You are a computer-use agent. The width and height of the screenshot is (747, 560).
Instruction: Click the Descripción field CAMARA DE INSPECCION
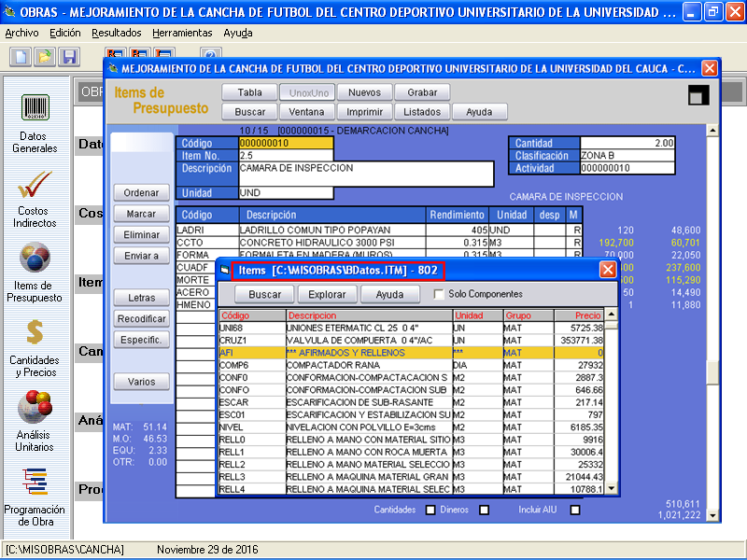366,174
